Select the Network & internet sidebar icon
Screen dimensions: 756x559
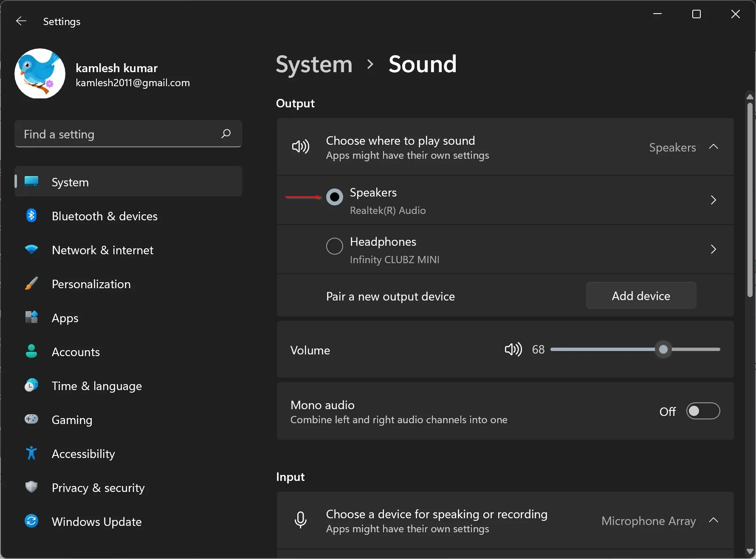(31, 250)
